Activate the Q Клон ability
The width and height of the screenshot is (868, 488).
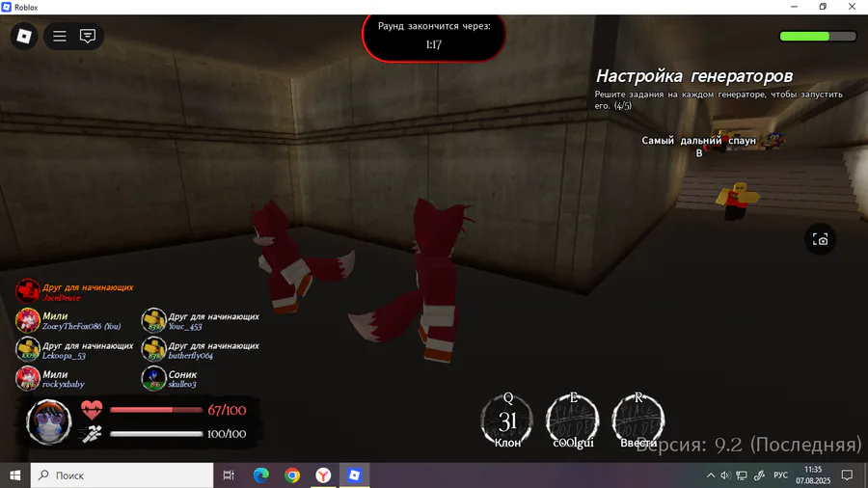pos(507,420)
